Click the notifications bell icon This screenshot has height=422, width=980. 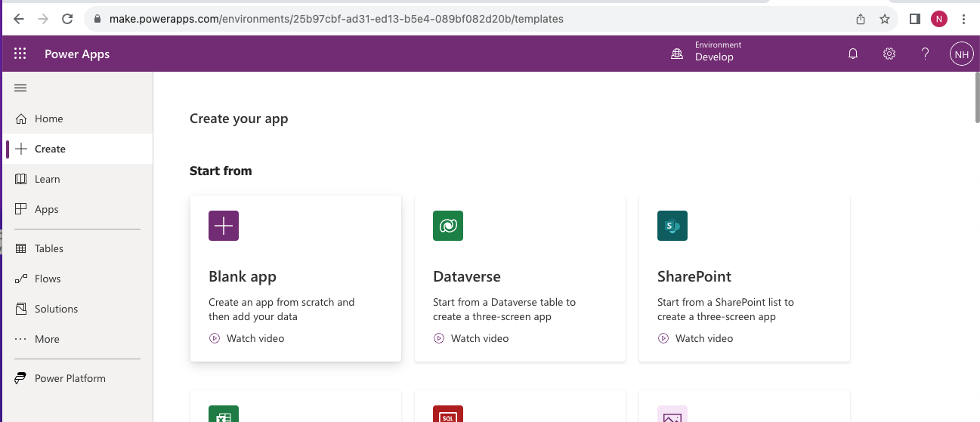853,54
